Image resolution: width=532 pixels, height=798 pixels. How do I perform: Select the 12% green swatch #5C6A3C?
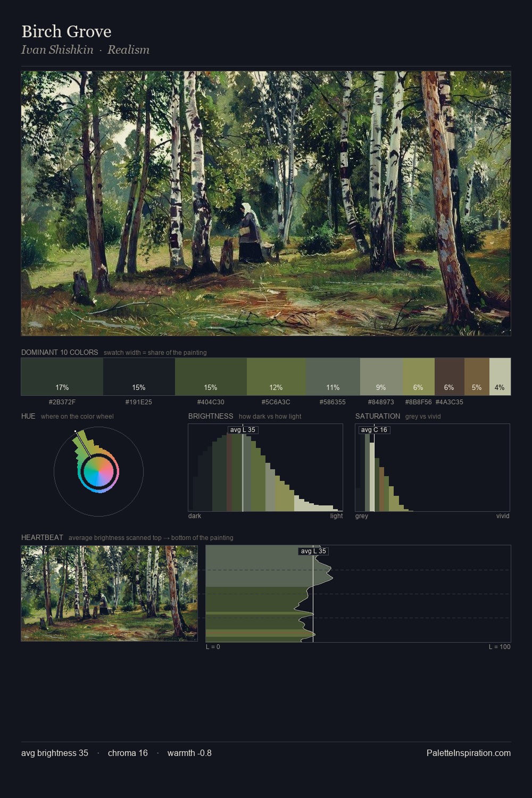[x=276, y=377]
